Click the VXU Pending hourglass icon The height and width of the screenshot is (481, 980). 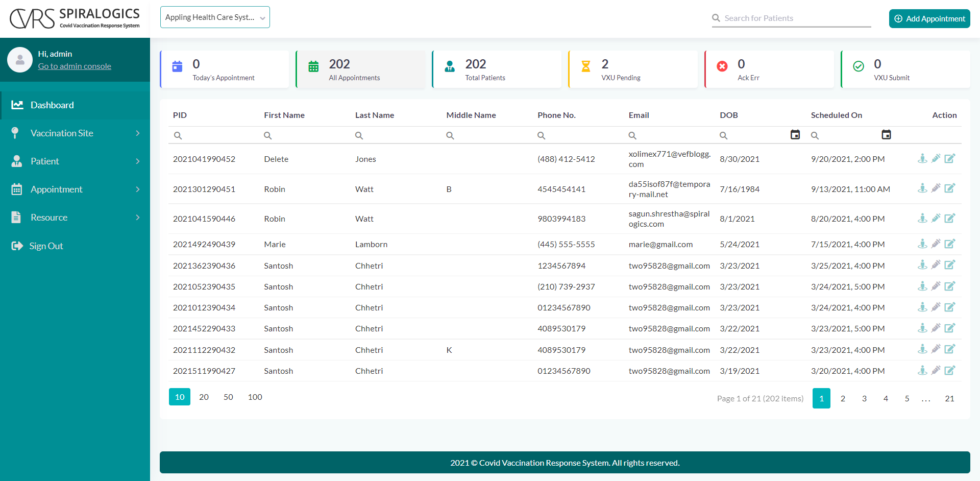586,66
